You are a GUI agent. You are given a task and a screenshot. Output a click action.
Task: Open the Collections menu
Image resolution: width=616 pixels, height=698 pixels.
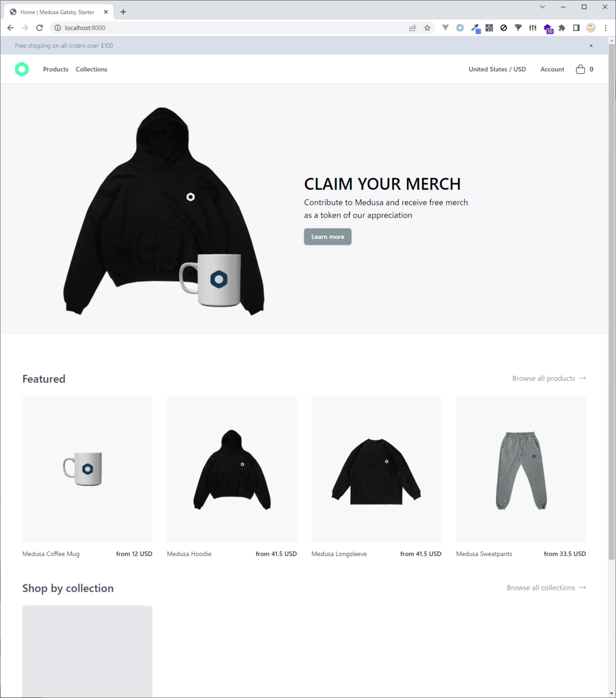pos(91,69)
